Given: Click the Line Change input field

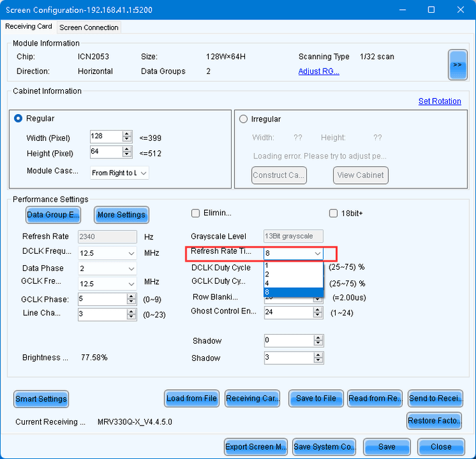Looking at the screenshot, I should point(103,314).
